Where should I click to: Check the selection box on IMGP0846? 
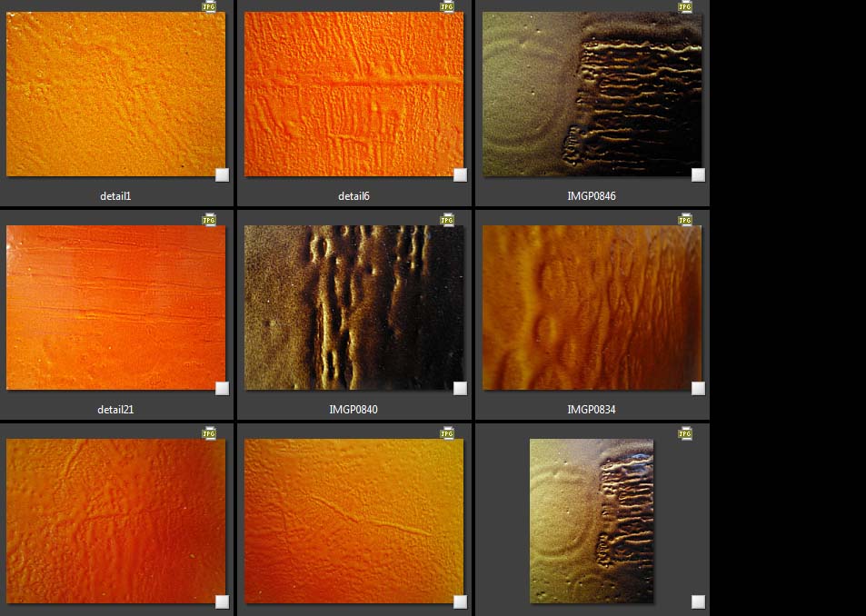coord(698,175)
